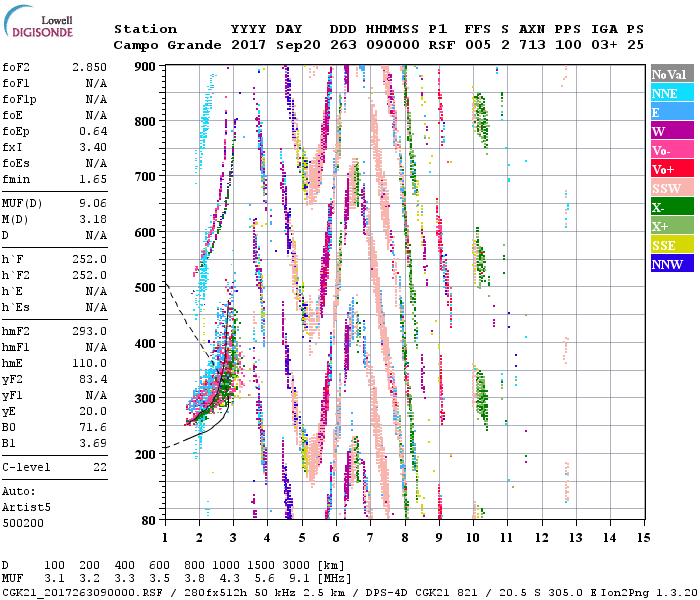Screen dimensions: 700x600
Task: Click the Vo+ red legend swatch
Action: [x=672, y=169]
